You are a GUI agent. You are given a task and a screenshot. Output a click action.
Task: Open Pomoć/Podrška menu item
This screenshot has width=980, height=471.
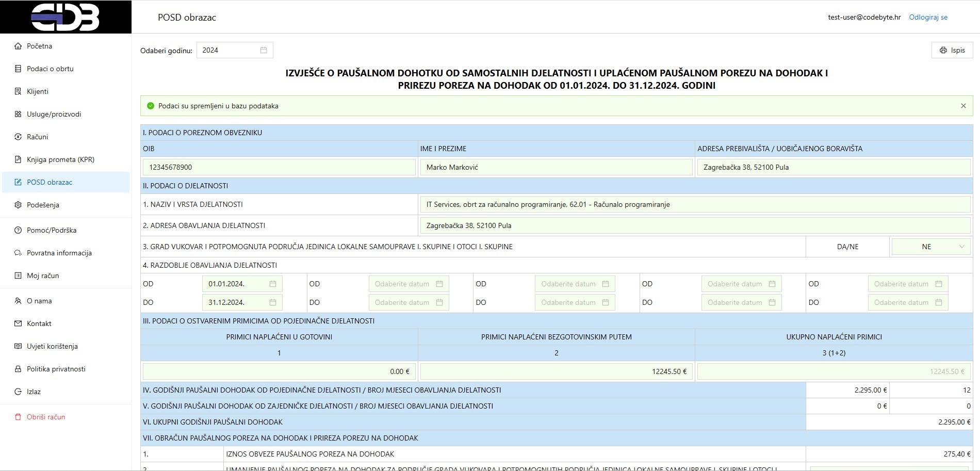(x=66, y=230)
